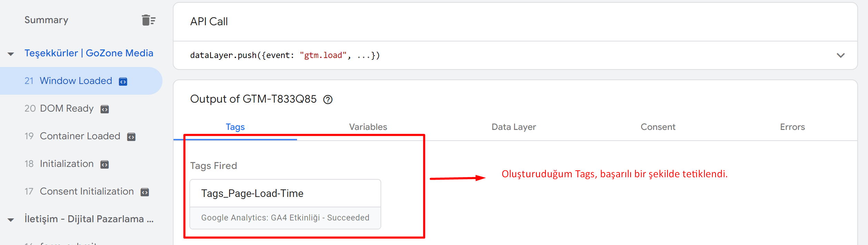
Task: Collapse the Teşekkürler | GoZone Media group
Action: pyautogui.click(x=11, y=54)
